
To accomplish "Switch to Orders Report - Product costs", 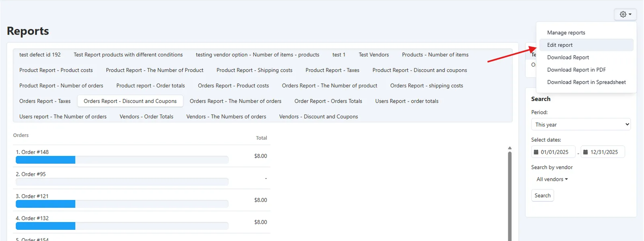I will pyautogui.click(x=233, y=86).
